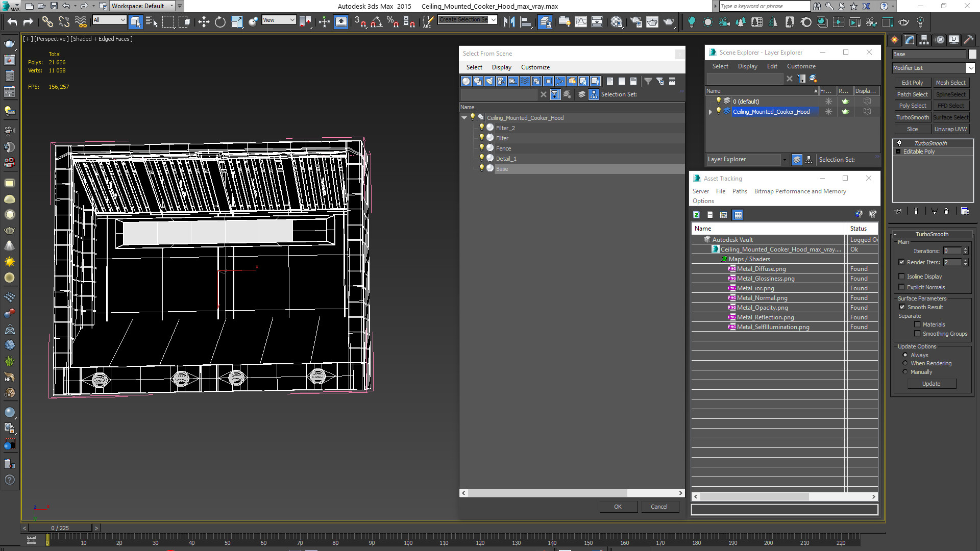Click the Update button in TurboSmooth
The image size is (980, 551).
(931, 384)
